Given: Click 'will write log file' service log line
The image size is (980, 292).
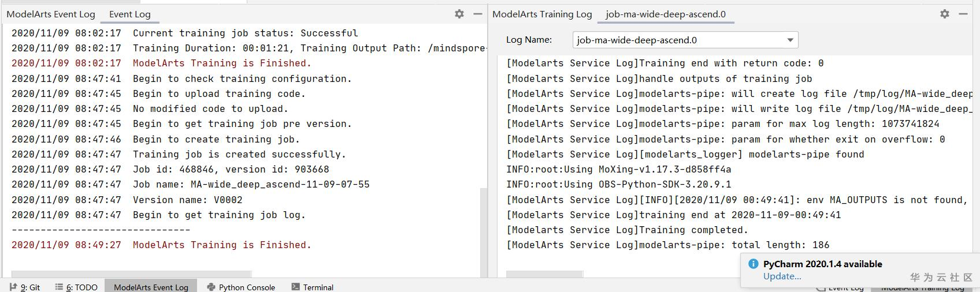Looking at the screenshot, I should [x=740, y=108].
